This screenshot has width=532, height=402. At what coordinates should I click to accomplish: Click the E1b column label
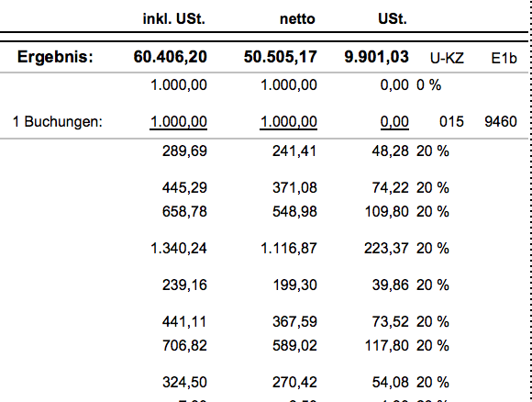(x=504, y=59)
